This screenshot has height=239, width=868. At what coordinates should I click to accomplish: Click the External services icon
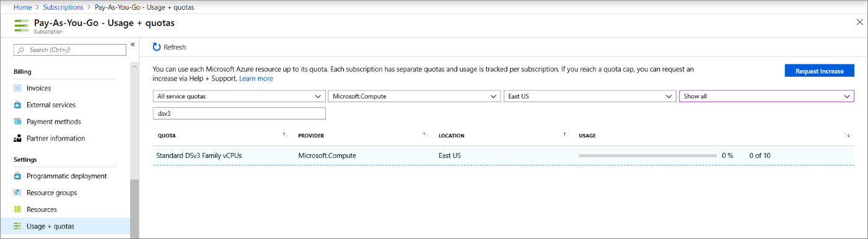pyautogui.click(x=17, y=105)
